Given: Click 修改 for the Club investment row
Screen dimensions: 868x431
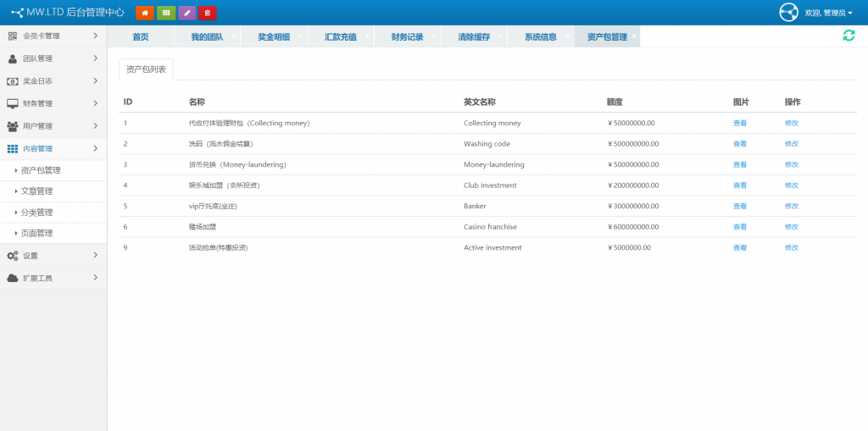Looking at the screenshot, I should tap(792, 185).
